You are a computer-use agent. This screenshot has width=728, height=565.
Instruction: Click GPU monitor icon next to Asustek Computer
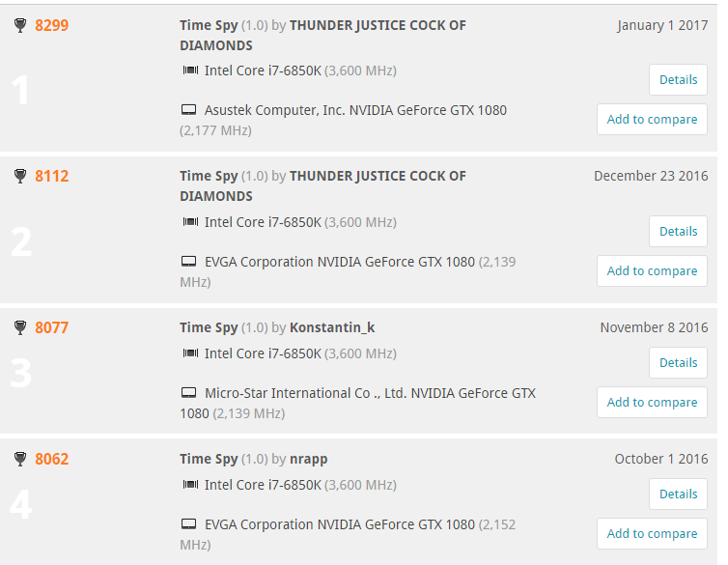coord(188,110)
